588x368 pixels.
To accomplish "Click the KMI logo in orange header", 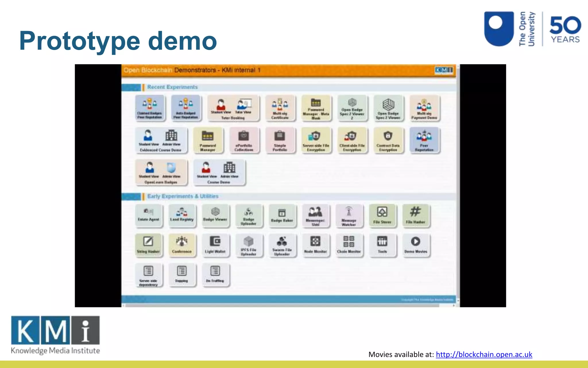I will (444, 70).
